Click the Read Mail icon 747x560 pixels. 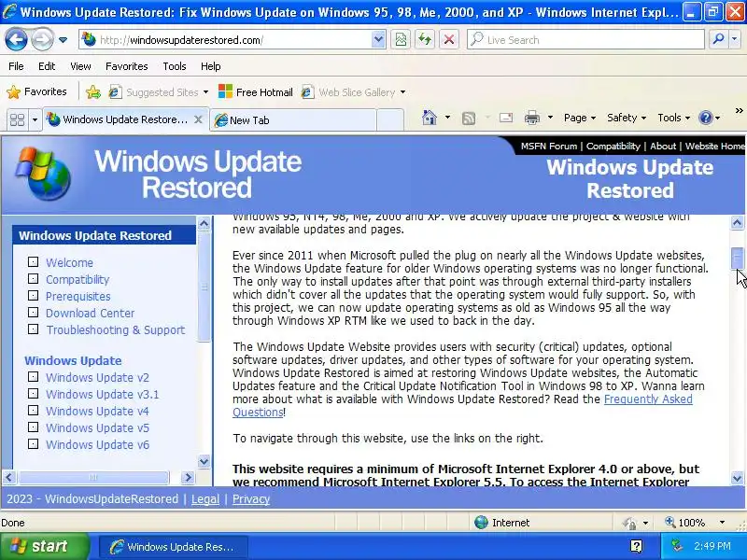(x=506, y=118)
